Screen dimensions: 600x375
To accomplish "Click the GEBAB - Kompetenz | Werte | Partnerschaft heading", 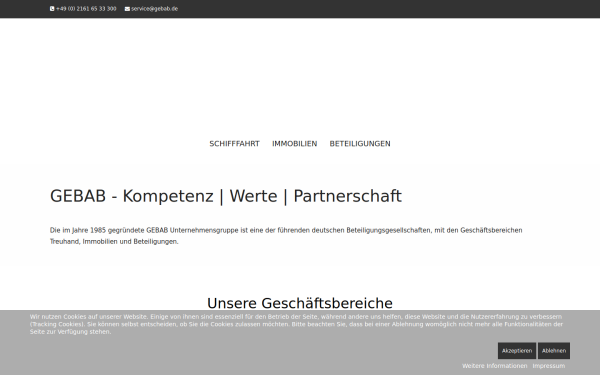I will (x=226, y=196).
